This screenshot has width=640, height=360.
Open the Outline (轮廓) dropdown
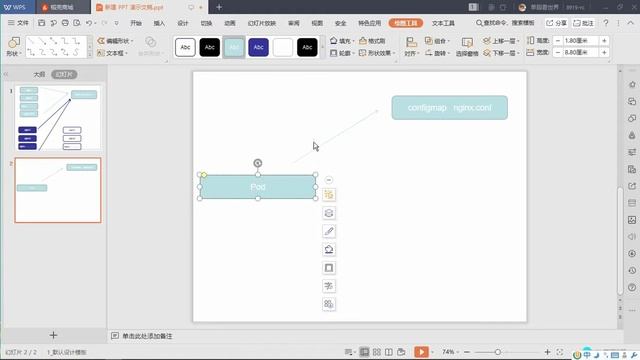[342, 53]
